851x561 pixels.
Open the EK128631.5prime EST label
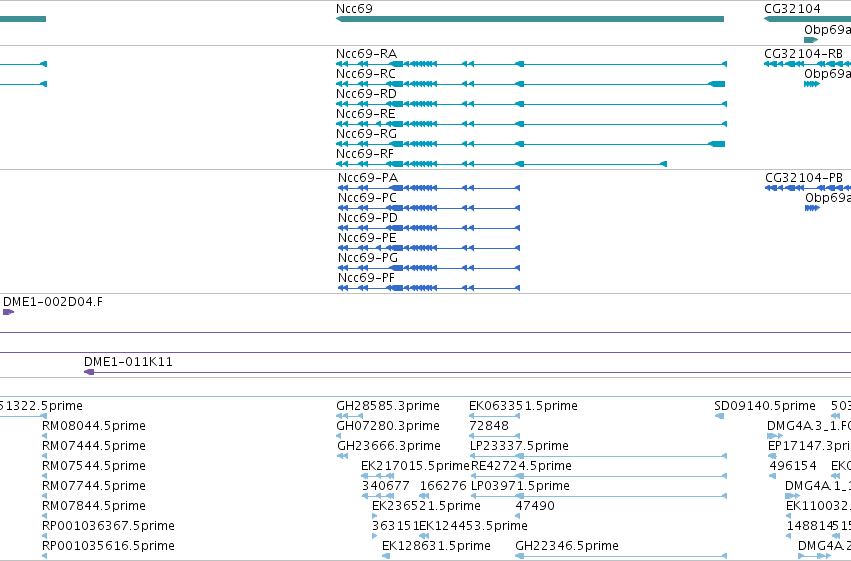[x=436, y=546]
